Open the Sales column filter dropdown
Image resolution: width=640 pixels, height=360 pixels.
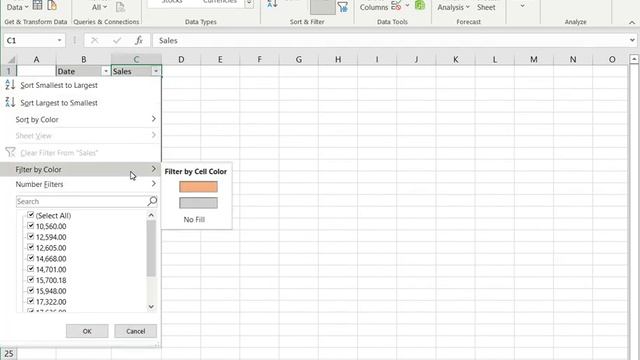[x=156, y=71]
